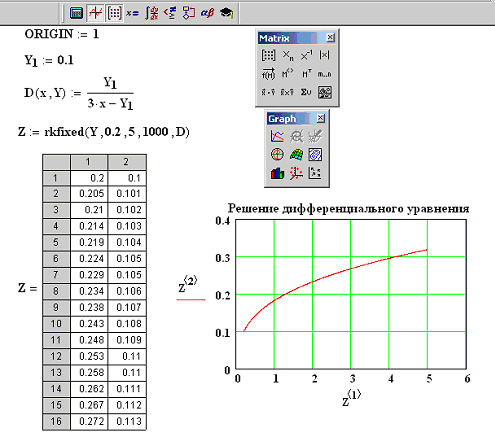Screen dimensions: 495x436
Task: Click the Range Variable m..n icon
Action: [324, 74]
